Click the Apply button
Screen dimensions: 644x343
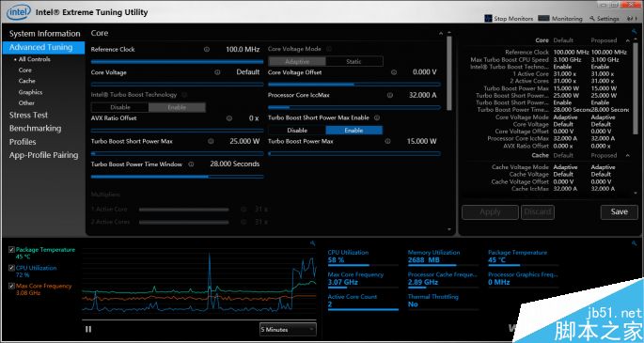click(490, 212)
